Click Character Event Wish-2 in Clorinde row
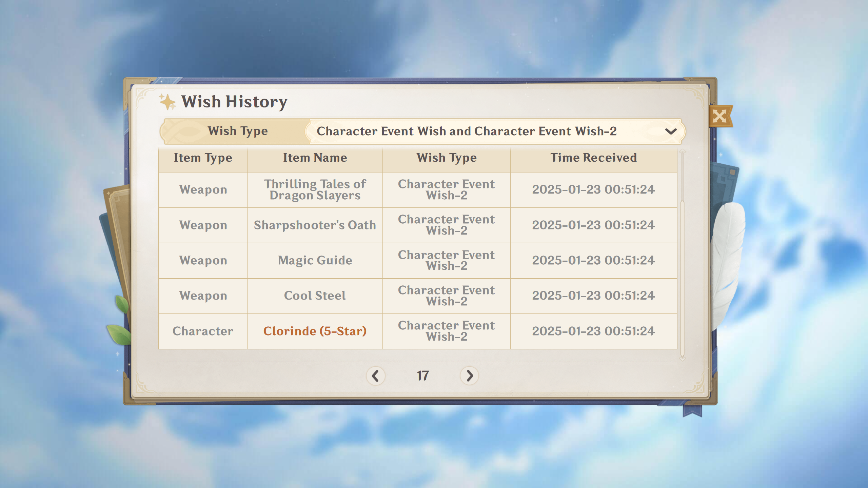 coord(447,331)
